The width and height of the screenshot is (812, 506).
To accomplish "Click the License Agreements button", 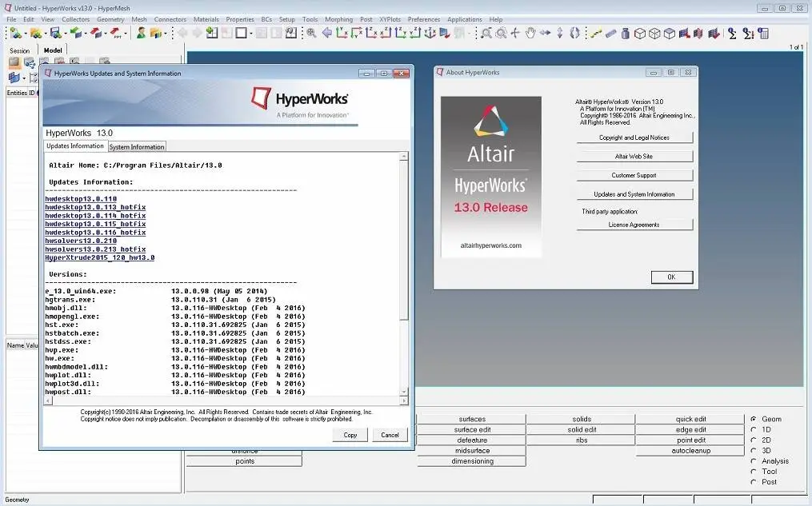I will point(634,225).
